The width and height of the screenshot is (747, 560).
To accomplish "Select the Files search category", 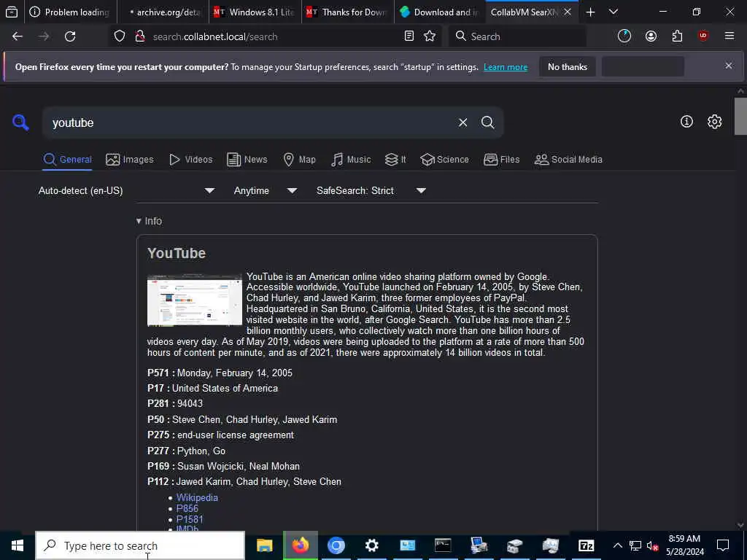I will 501,160.
